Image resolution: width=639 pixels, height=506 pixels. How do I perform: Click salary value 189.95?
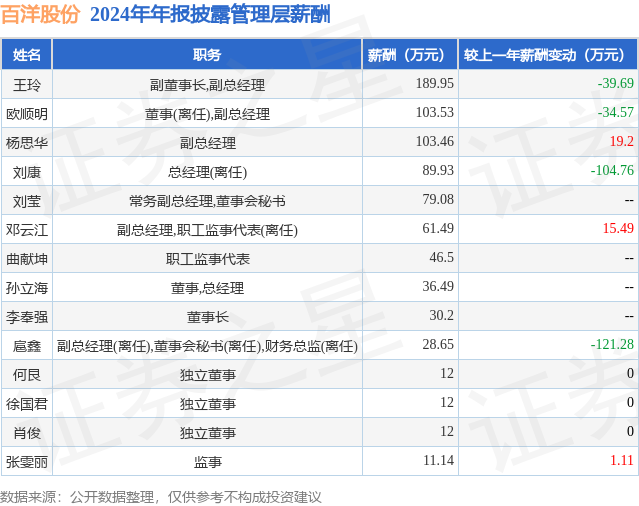(434, 83)
